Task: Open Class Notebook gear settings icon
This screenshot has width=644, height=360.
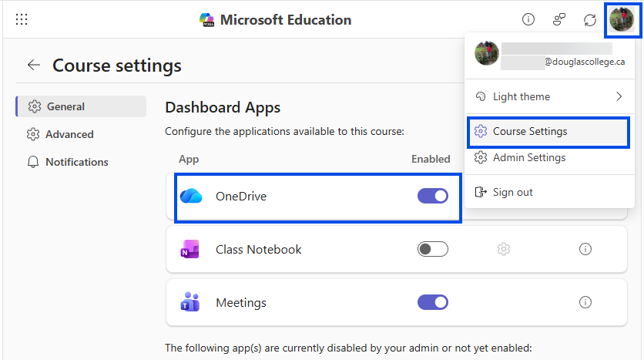Action: [504, 249]
